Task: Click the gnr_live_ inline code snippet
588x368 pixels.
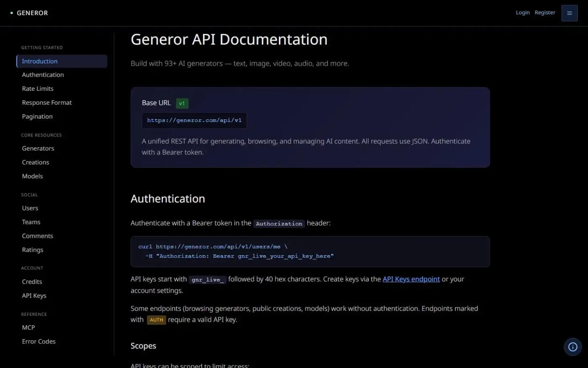Action: (207, 280)
